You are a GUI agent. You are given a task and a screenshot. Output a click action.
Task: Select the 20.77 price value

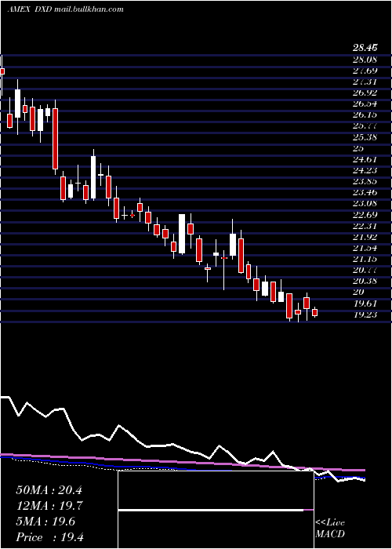[x=365, y=270]
